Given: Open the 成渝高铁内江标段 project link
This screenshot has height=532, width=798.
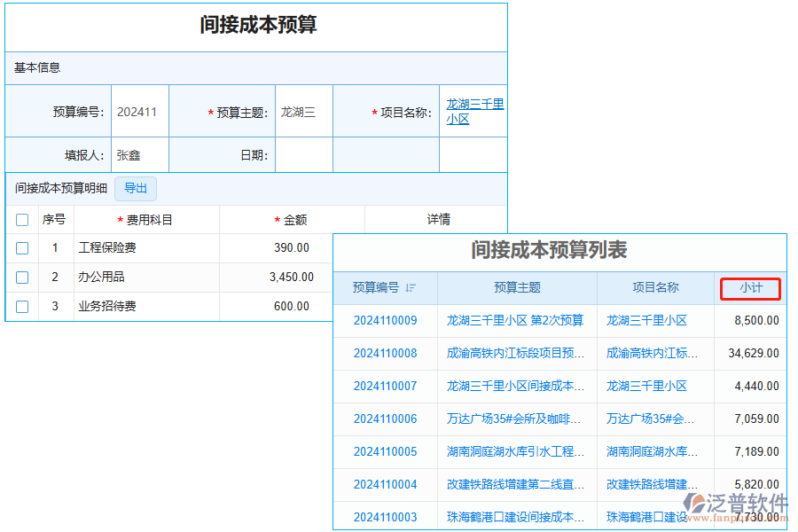Looking at the screenshot, I should (654, 353).
